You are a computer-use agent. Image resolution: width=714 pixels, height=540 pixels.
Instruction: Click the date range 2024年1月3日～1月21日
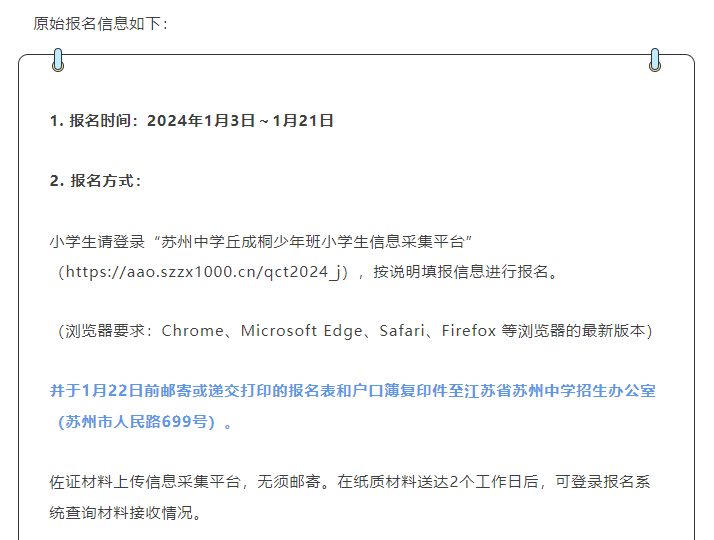(x=240, y=121)
